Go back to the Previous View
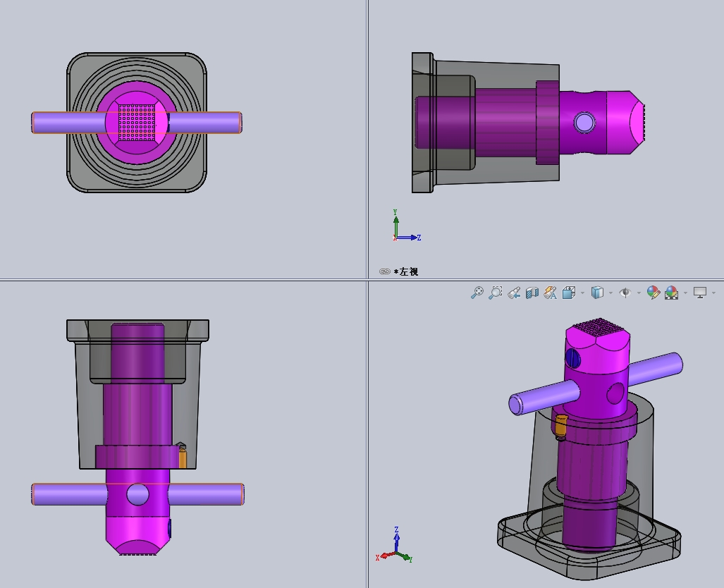Image resolution: width=724 pixels, height=588 pixels. click(514, 293)
